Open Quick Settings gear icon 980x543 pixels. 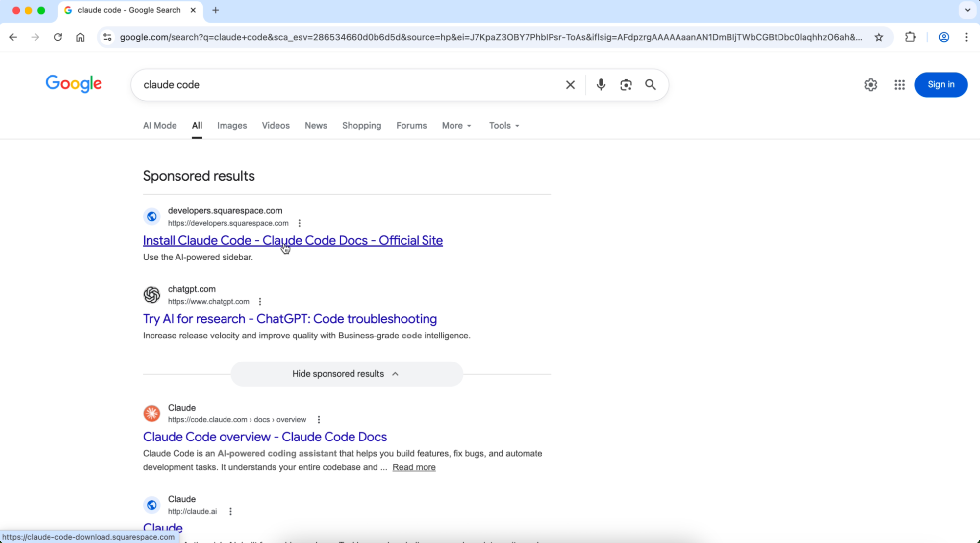[x=870, y=84]
